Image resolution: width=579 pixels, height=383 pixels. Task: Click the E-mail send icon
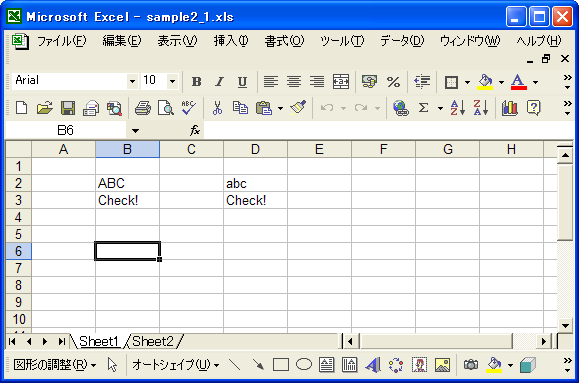click(x=91, y=108)
